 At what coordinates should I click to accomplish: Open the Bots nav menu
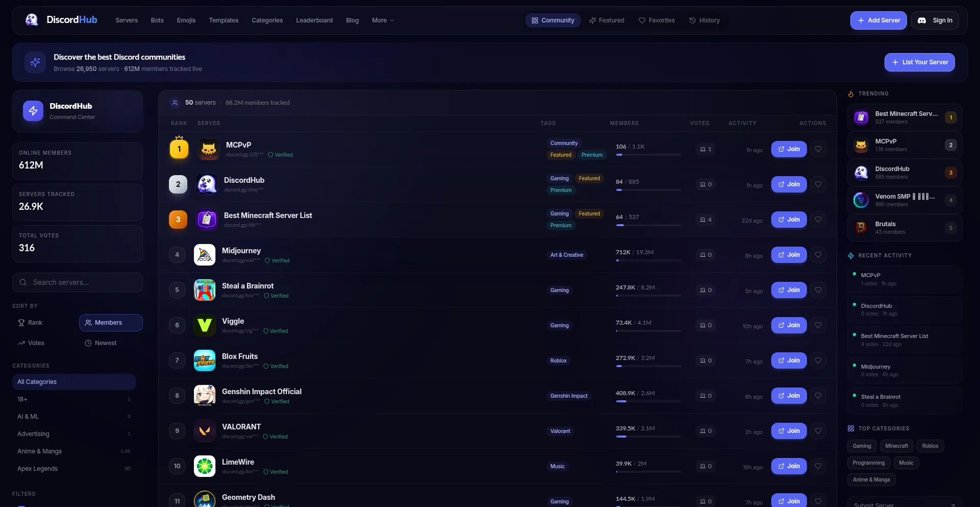pos(157,20)
